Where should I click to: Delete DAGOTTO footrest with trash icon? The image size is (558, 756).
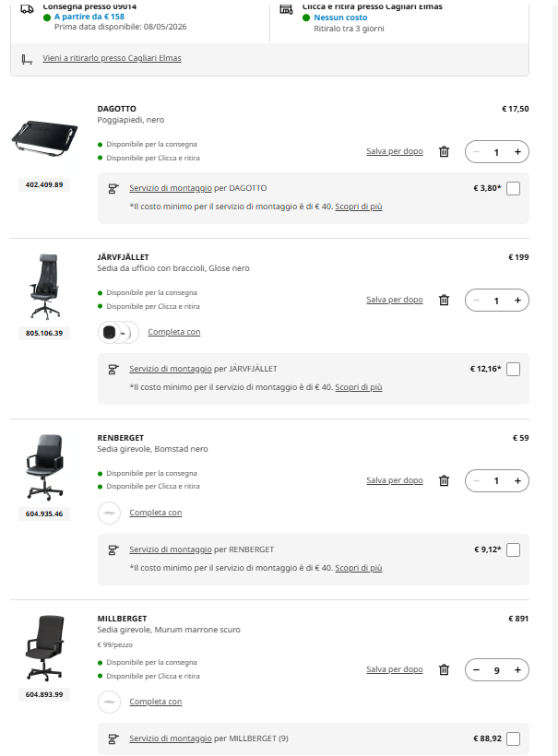click(x=444, y=152)
